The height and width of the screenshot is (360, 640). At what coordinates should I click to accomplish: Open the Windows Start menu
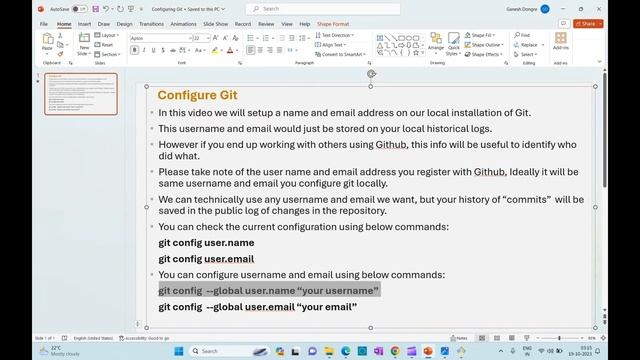[179, 351]
